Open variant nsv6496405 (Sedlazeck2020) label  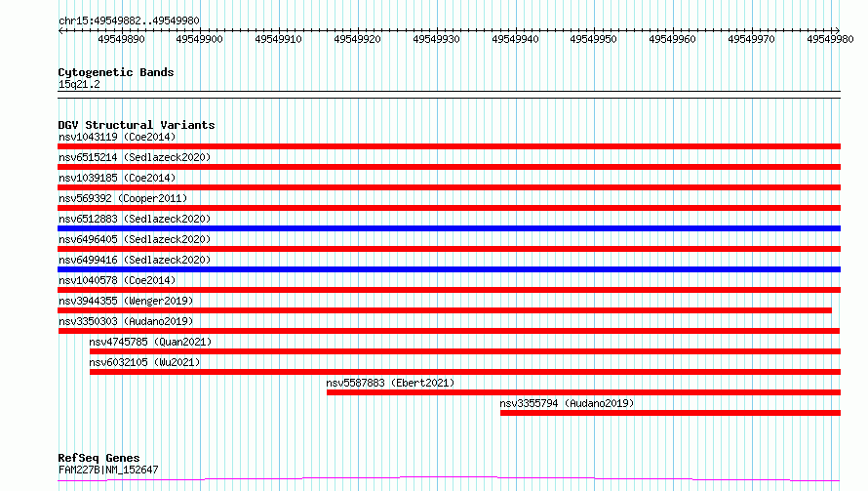135,239
